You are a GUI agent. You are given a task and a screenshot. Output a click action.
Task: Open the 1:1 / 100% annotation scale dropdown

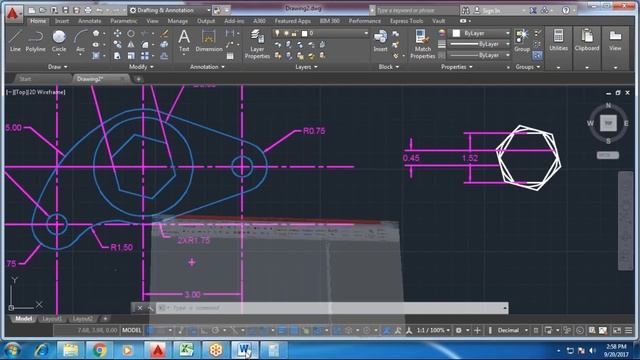tap(433, 330)
